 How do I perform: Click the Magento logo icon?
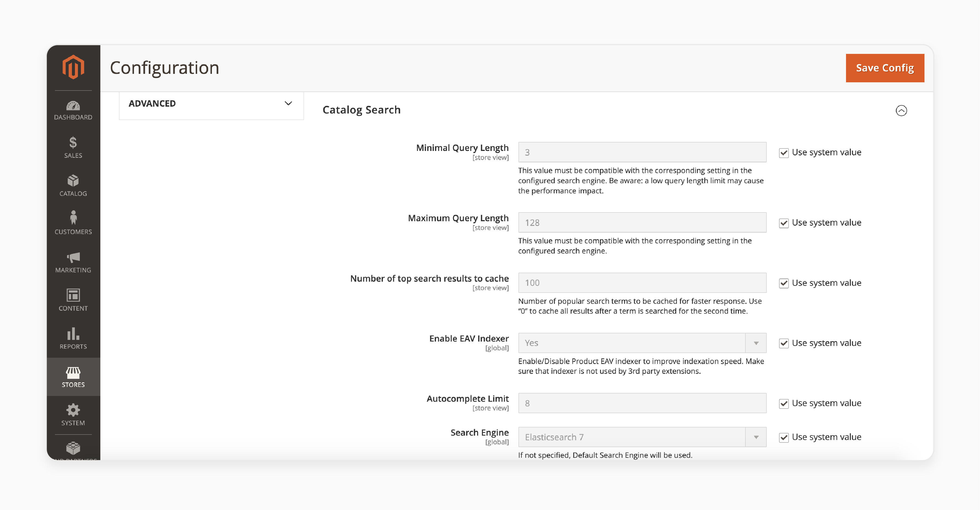coord(73,67)
